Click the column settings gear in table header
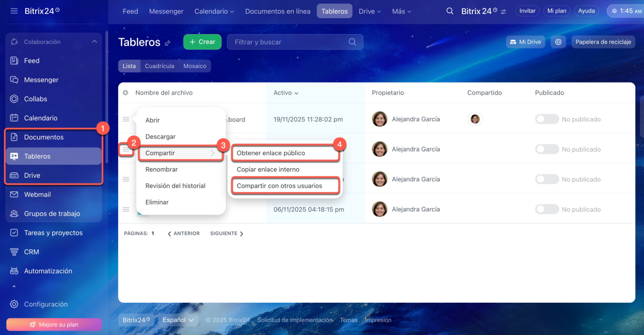The image size is (644, 335). [125, 93]
